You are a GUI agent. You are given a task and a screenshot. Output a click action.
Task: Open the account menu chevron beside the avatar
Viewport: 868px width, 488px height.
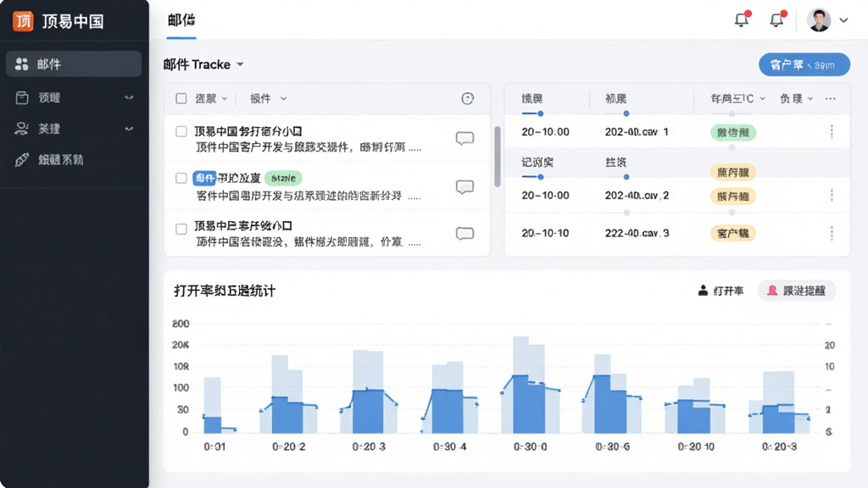[843, 20]
